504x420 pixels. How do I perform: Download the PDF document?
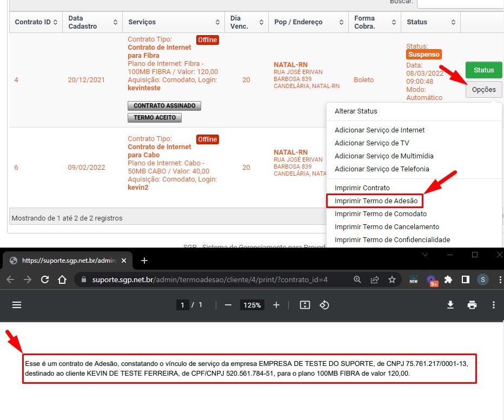point(450,305)
